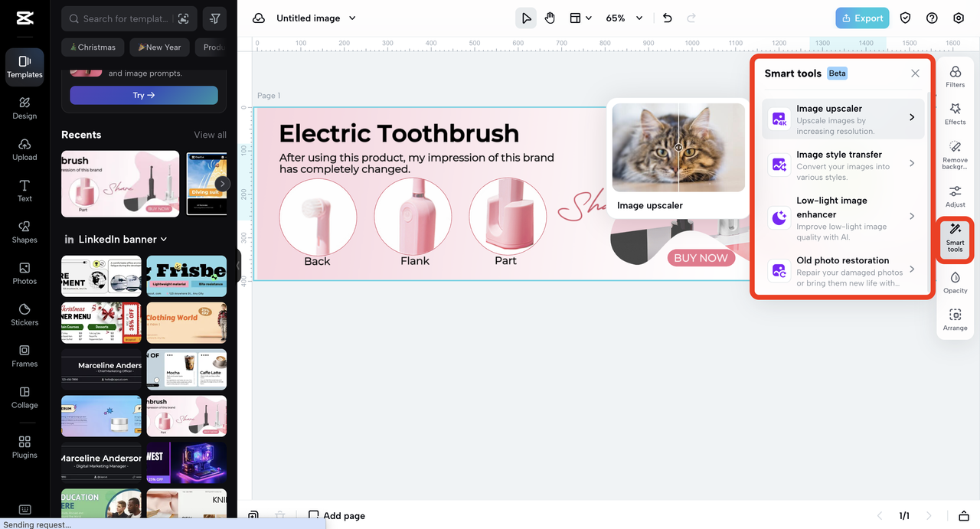Select the New Year template tag
This screenshot has width=980, height=529.
(159, 47)
